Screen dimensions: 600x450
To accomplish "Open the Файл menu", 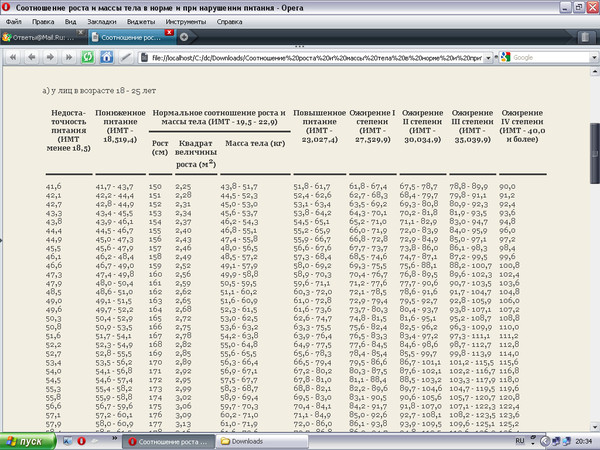I will [14, 22].
